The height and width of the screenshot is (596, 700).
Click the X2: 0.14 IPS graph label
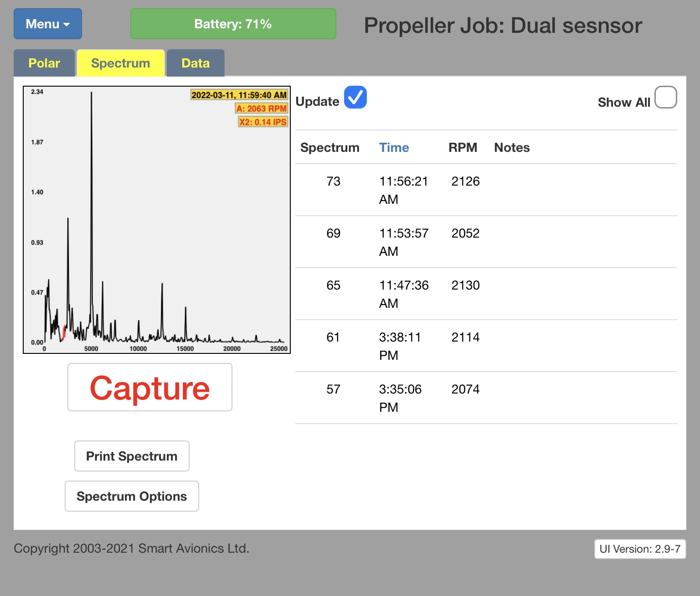(263, 122)
